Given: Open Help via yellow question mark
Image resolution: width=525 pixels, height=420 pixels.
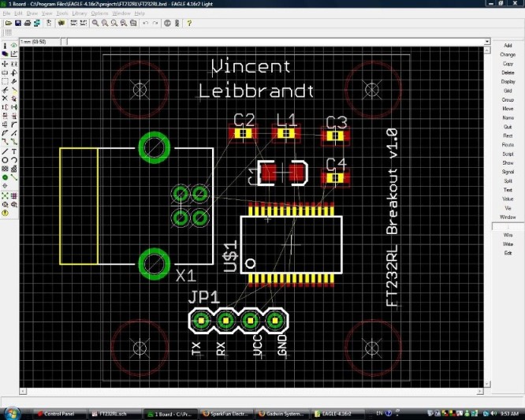Looking at the screenshot, I should click(x=189, y=23).
